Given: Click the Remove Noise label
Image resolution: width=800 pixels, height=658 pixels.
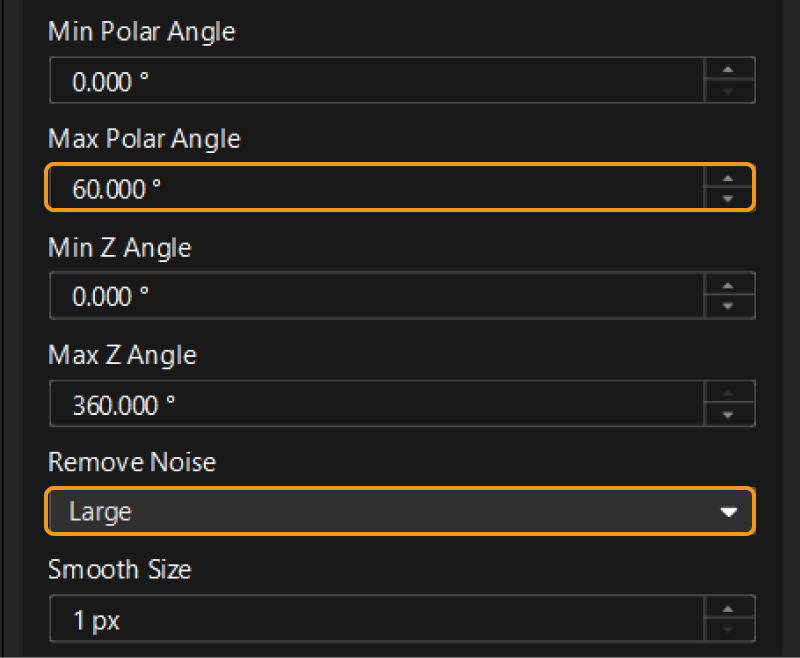Looking at the screenshot, I should coord(132,462).
